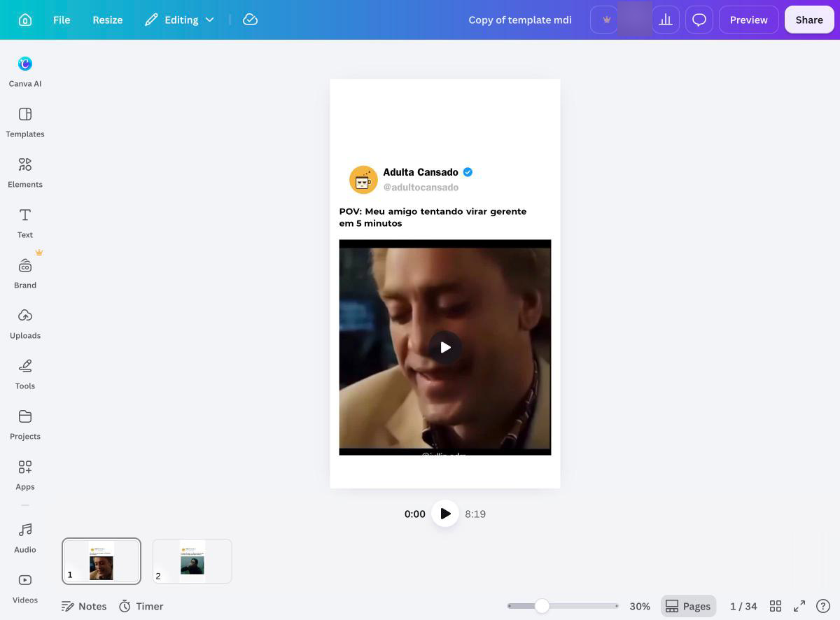The height and width of the screenshot is (620, 840).
Task: Select page 1 thumbnail
Action: point(101,561)
